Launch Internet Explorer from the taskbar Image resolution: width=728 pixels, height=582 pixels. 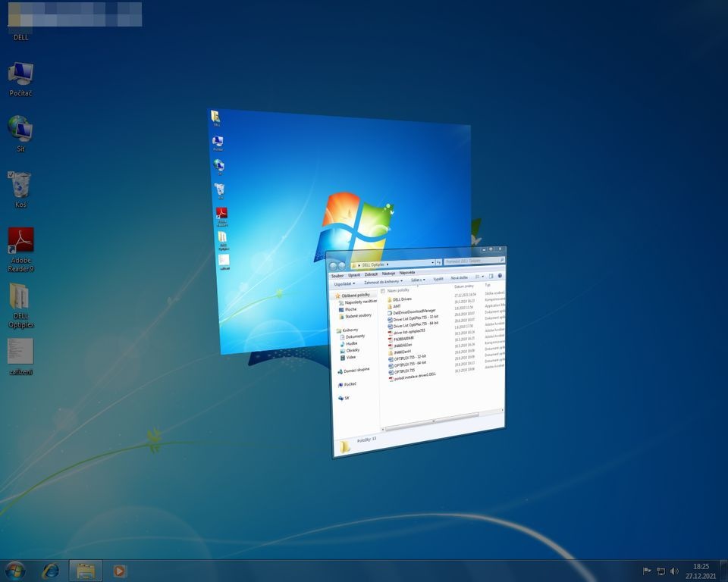click(49, 571)
